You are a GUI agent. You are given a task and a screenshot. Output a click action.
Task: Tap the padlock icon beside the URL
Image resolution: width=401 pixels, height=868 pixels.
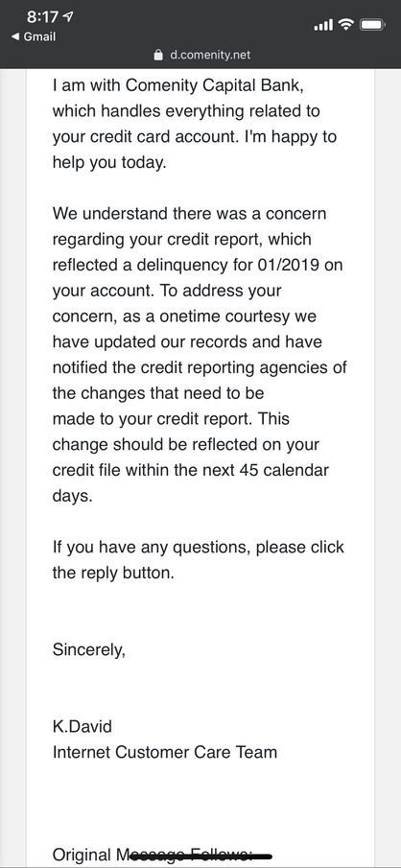click(x=158, y=55)
